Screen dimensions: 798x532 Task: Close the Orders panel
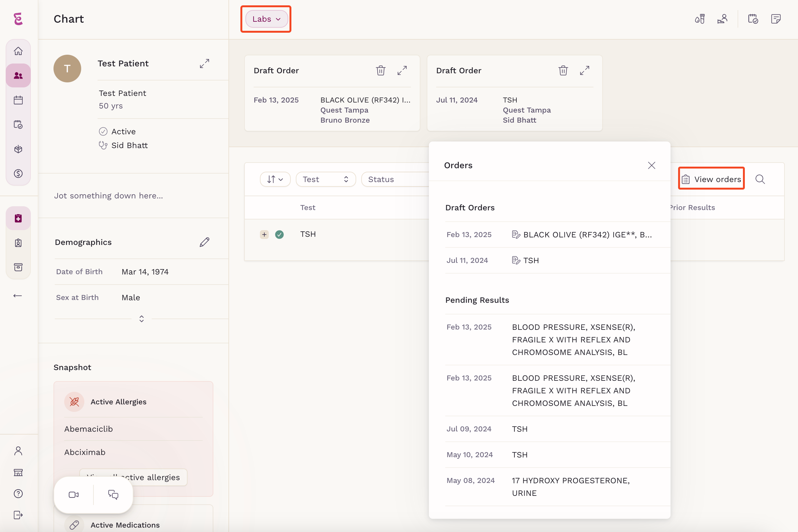click(x=651, y=165)
